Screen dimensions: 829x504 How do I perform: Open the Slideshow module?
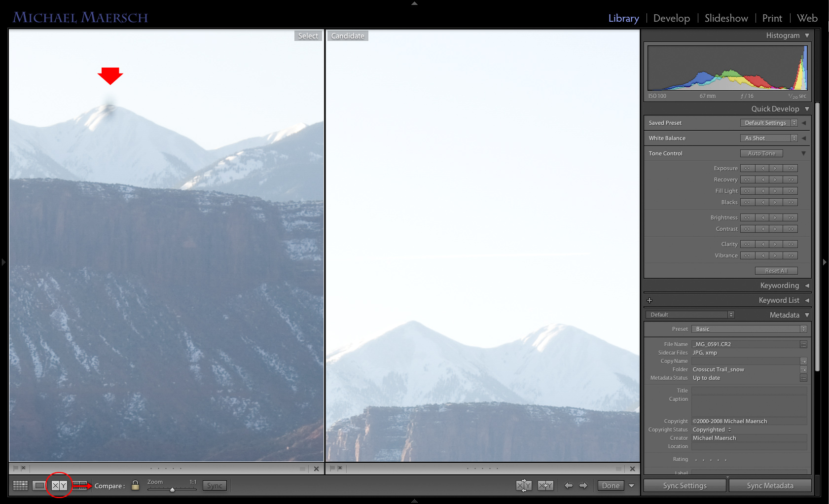point(726,18)
